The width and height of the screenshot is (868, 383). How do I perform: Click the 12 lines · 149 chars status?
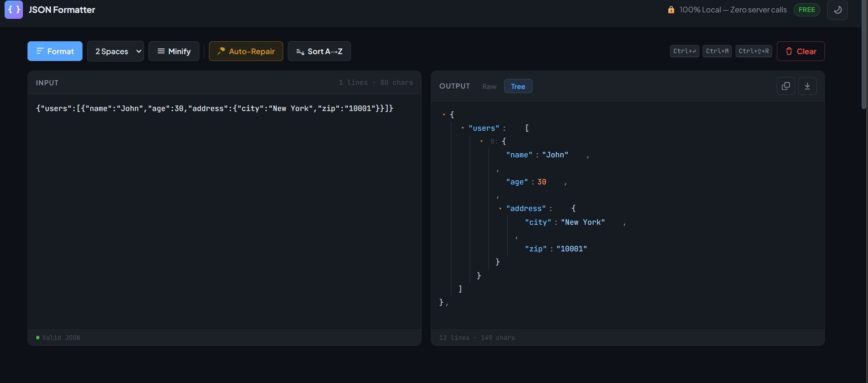coord(477,338)
